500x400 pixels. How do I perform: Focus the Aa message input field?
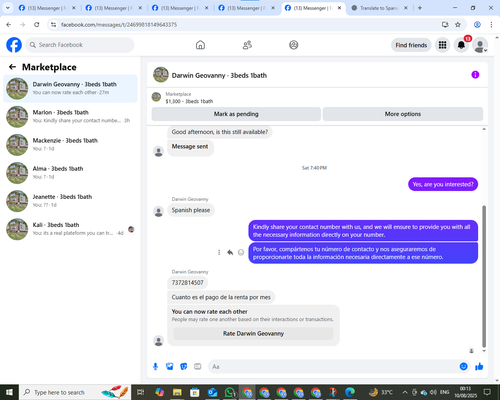coord(333,367)
